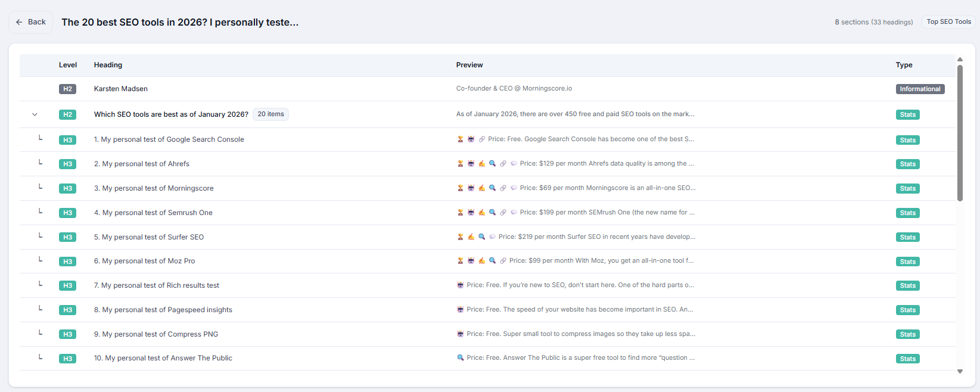Screen dimensions: 980x392
Task: Select the H2 badge of 'Which SEO tools' row
Action: click(x=67, y=114)
